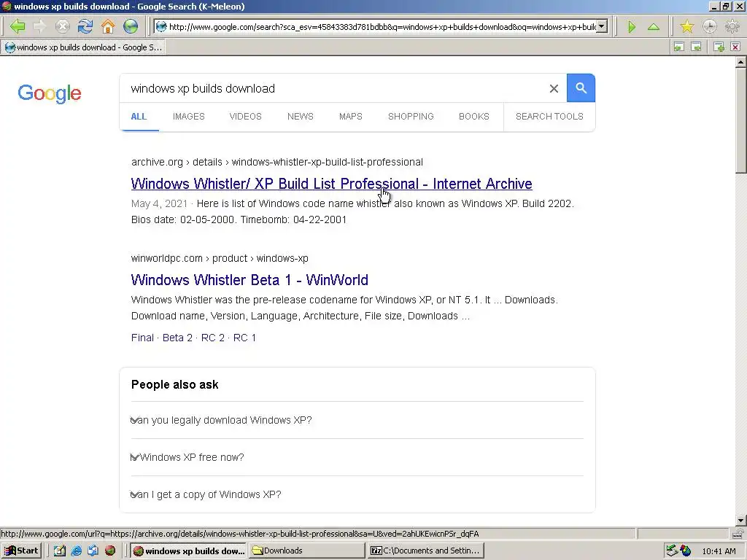This screenshot has width=747, height=560.
Task: Open URL bar history dropdown arrow
Action: [602, 27]
